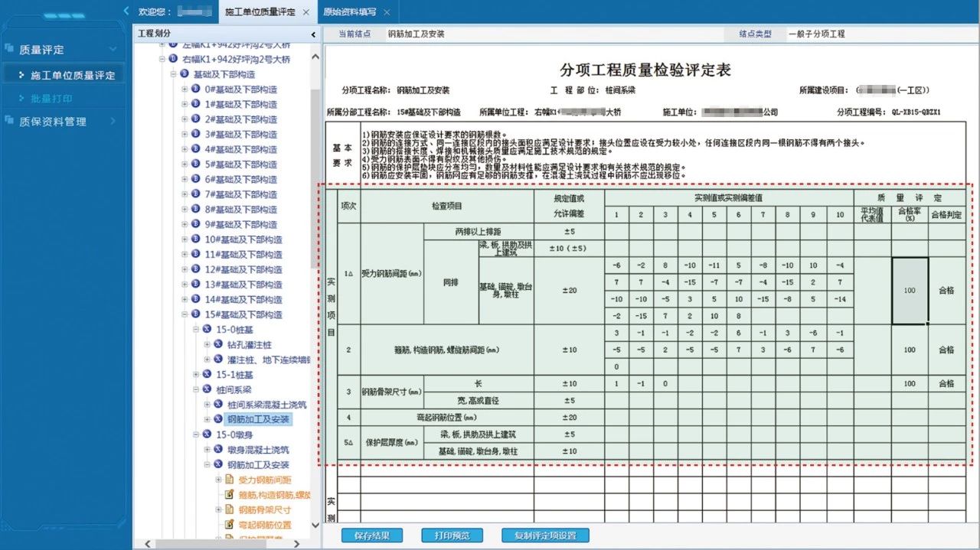Select the 2#基础及下部构造 tree item
This screenshot has width=980, height=550.
pos(241,119)
